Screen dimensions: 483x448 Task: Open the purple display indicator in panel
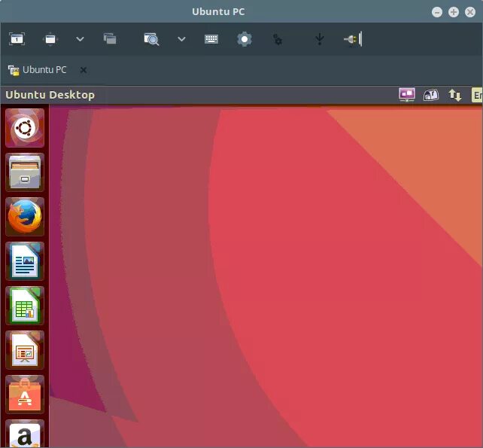(x=406, y=95)
